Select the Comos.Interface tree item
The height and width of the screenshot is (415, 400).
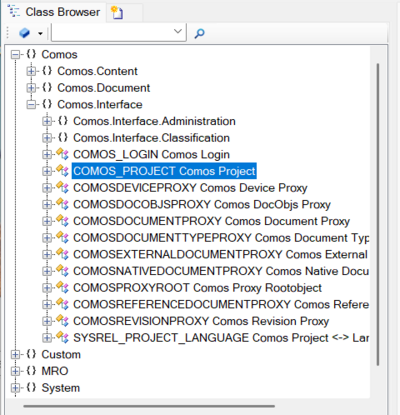click(x=100, y=104)
